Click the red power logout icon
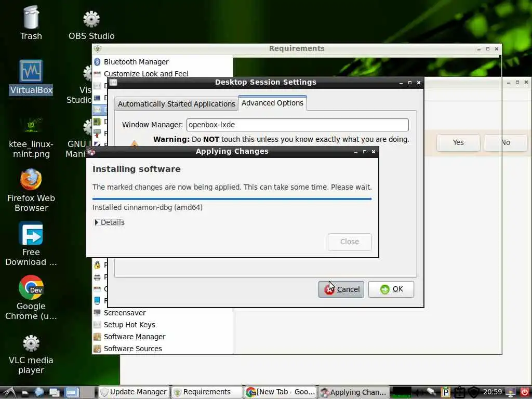Screen dimensions: 532x399 coord(525,392)
